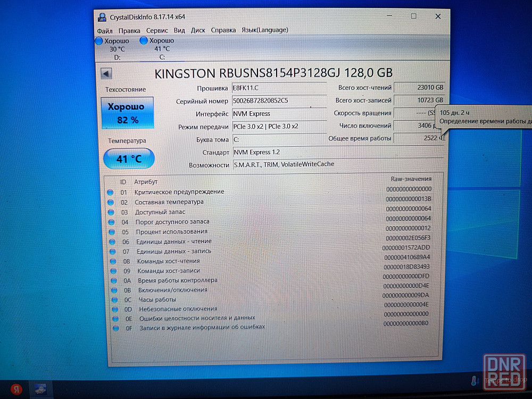Click the Хорошо 82 % health status button
The width and height of the screenshot is (532, 399).
[x=128, y=113]
